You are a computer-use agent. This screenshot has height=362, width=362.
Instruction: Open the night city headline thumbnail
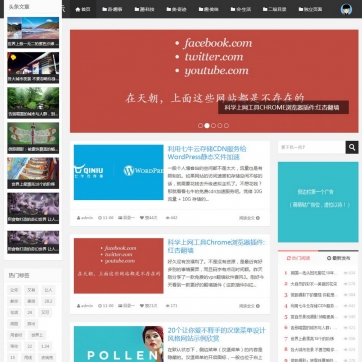33,67
